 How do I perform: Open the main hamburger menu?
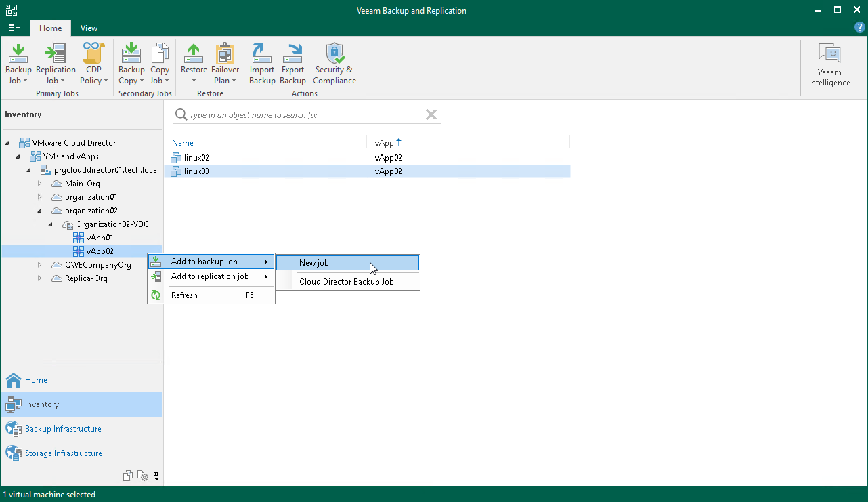[14, 28]
